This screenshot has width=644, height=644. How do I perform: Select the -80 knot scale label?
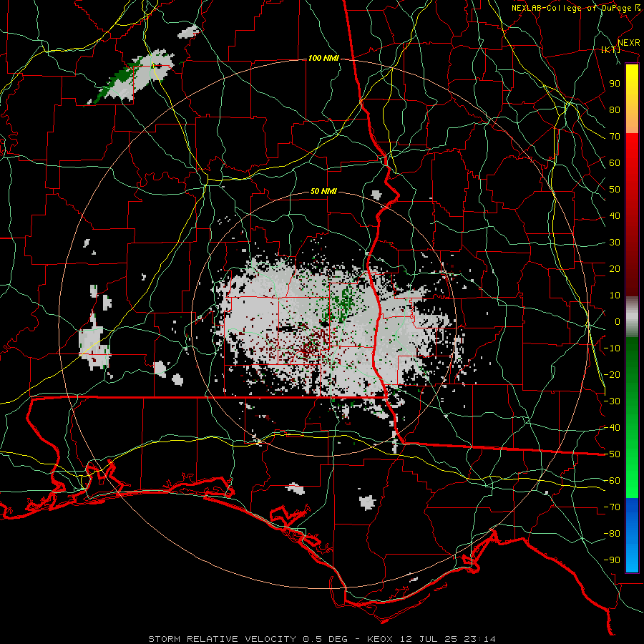(612, 534)
